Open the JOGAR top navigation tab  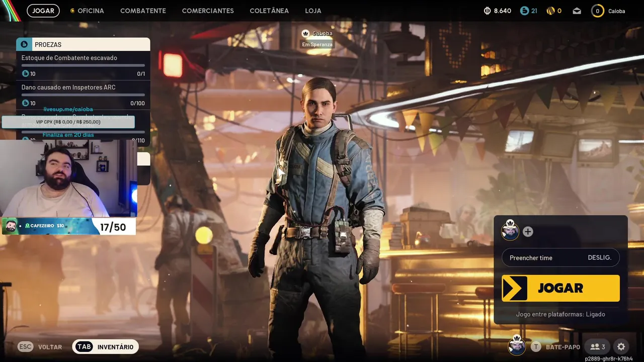click(43, 11)
